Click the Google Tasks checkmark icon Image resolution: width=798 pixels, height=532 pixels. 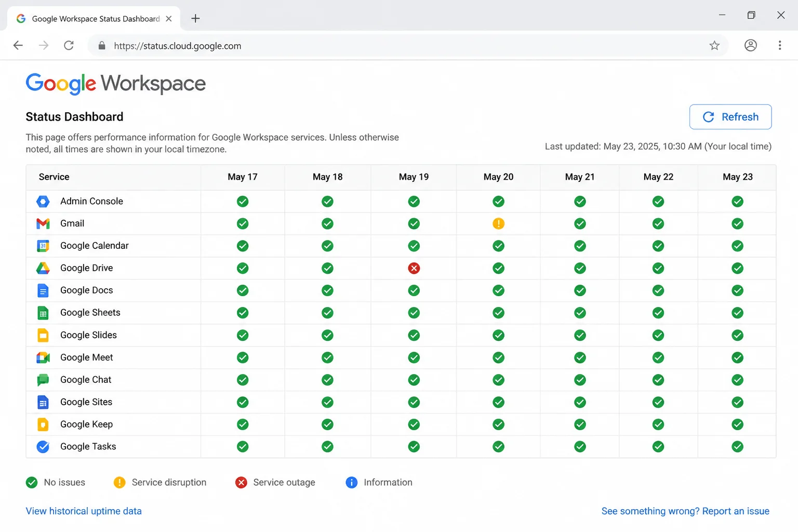43,447
